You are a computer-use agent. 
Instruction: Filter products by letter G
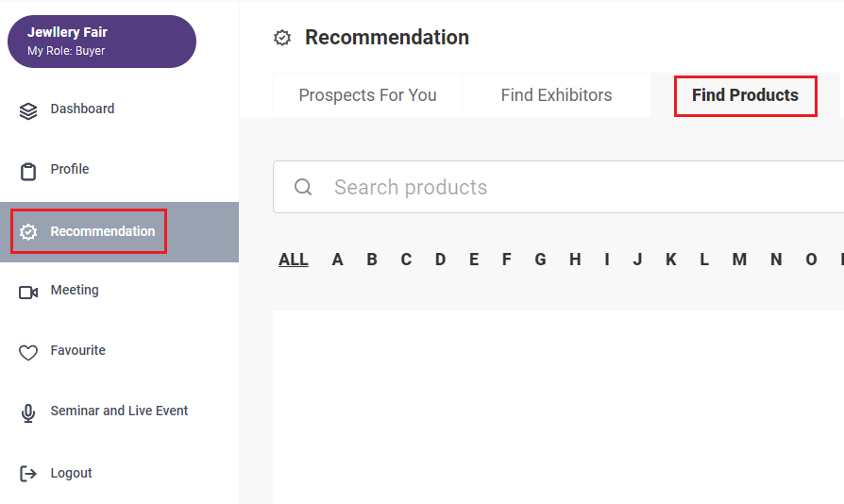pos(540,260)
